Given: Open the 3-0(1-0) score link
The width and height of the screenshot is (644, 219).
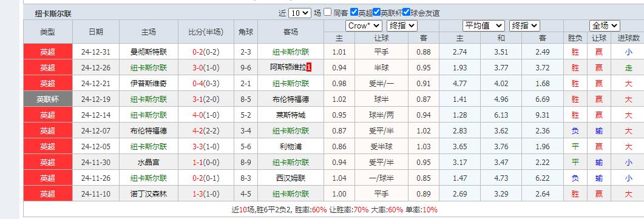Looking at the screenshot, I should tap(206, 68).
